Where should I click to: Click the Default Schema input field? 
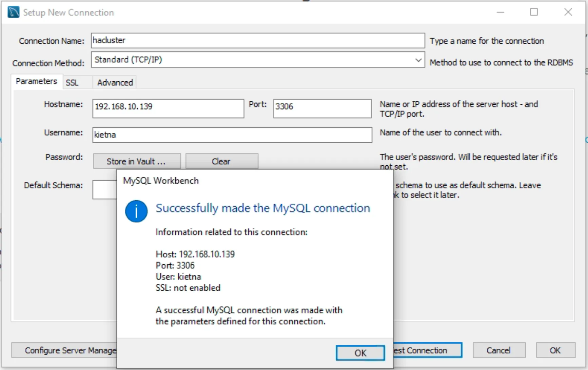click(104, 190)
